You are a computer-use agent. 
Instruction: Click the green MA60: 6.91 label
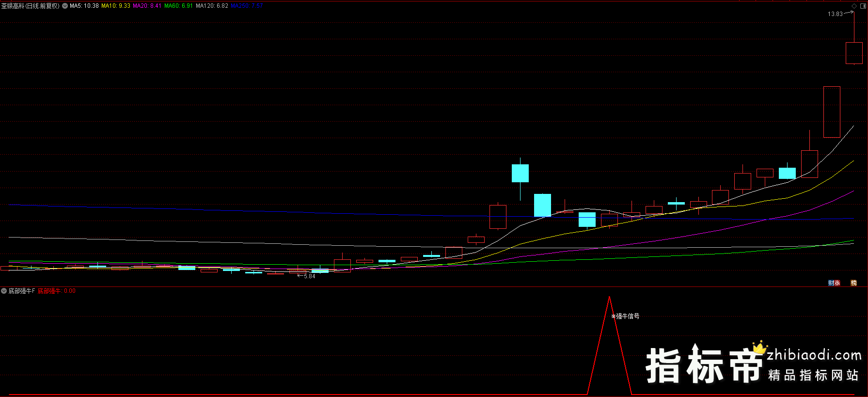178,6
